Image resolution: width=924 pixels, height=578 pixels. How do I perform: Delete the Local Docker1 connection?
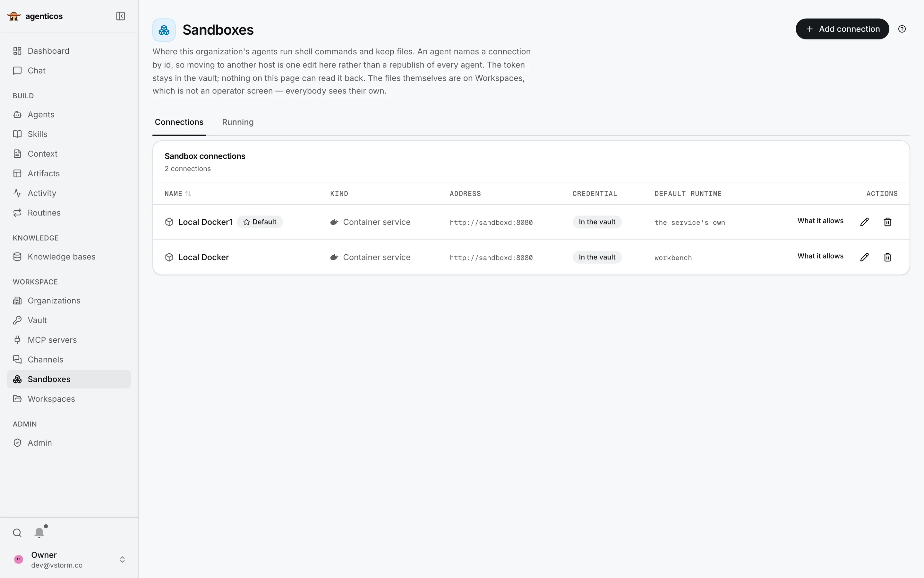[887, 222]
